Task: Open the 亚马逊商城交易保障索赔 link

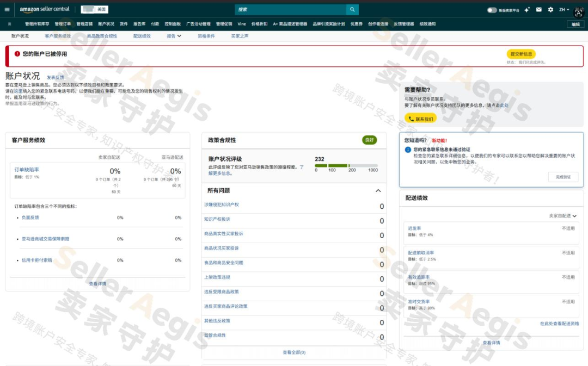Action: coord(45,239)
